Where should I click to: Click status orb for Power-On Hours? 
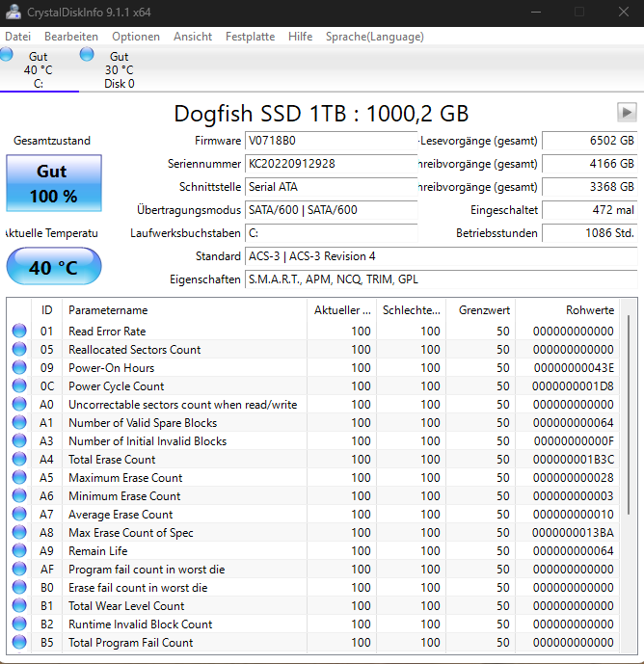(19, 367)
